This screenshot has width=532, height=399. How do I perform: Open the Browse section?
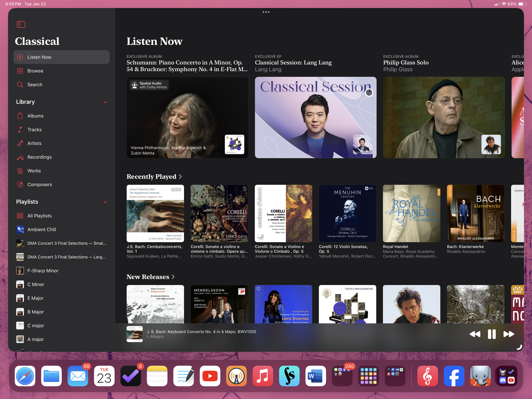62,71
